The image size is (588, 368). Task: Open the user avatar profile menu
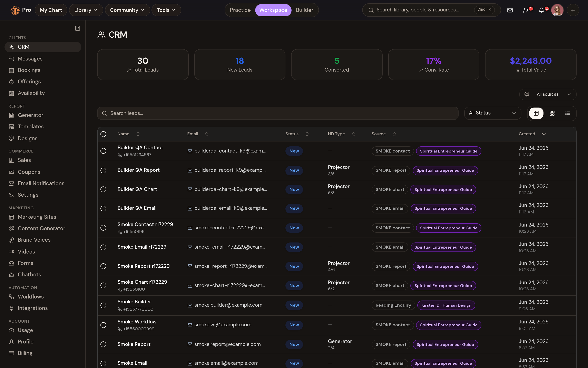(x=557, y=10)
